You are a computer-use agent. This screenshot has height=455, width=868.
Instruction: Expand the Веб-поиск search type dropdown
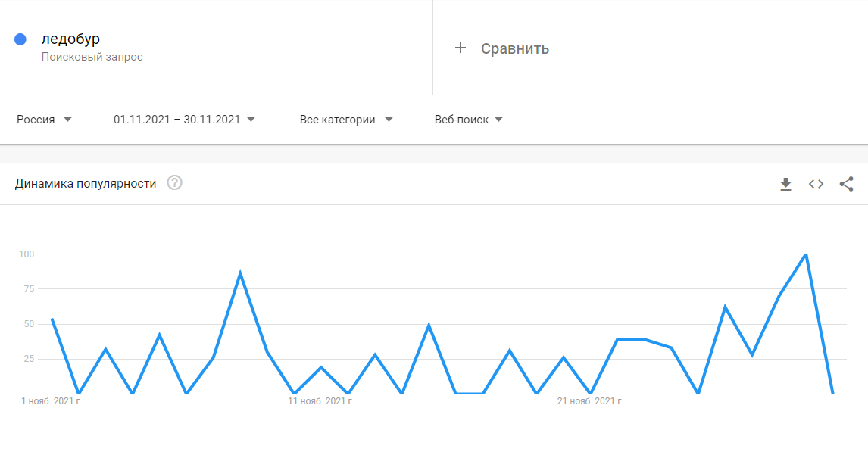coord(469,120)
